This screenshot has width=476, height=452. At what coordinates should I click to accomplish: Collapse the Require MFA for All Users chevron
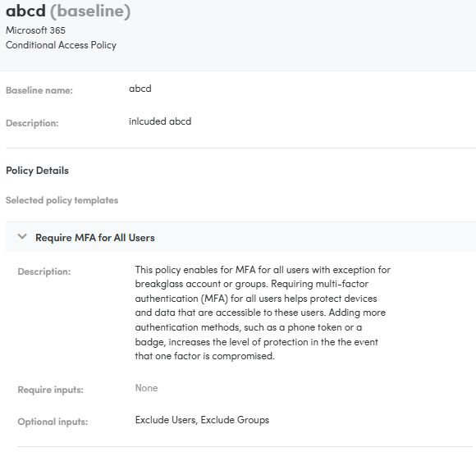(22, 237)
